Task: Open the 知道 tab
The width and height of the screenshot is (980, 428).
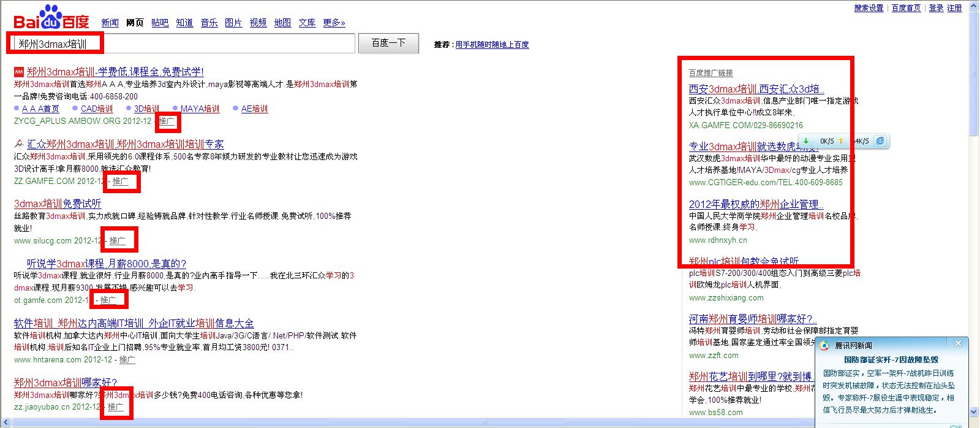Action: point(184,23)
